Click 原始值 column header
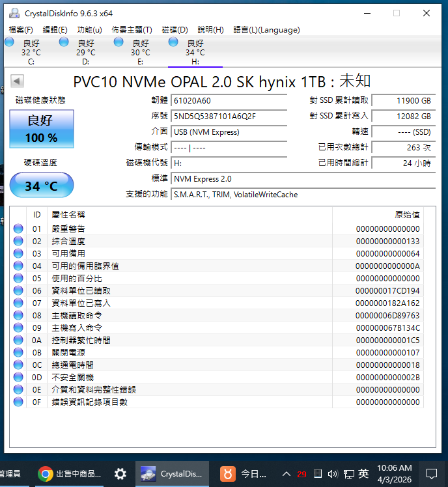 click(378, 215)
